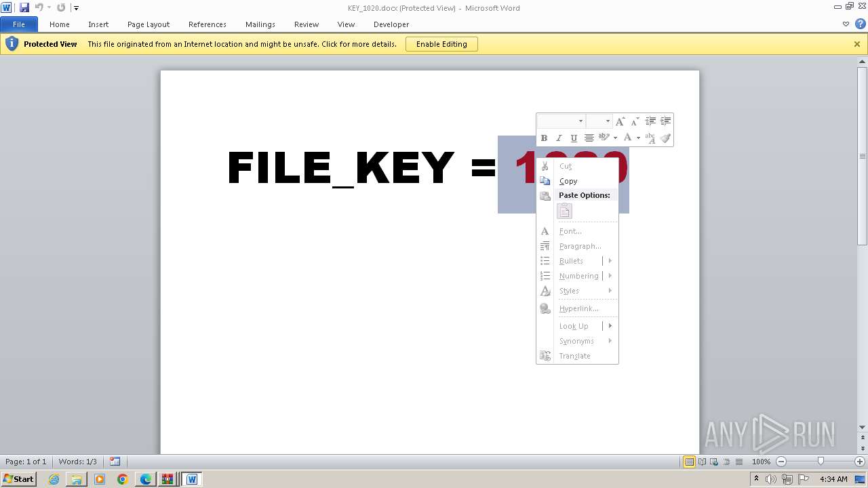Select Font... in the context menu
Image resolution: width=868 pixels, height=488 pixels.
tap(577, 231)
